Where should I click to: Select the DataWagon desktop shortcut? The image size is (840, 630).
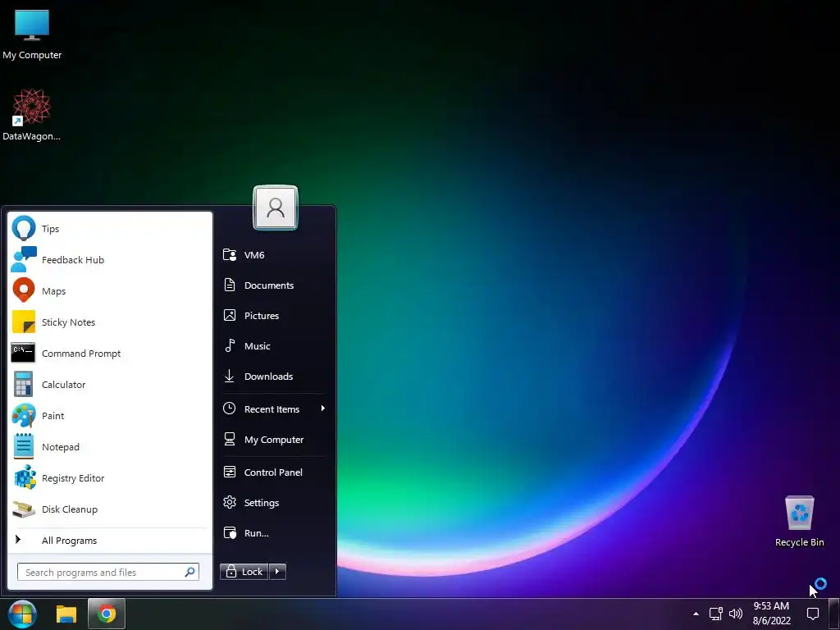tap(32, 115)
